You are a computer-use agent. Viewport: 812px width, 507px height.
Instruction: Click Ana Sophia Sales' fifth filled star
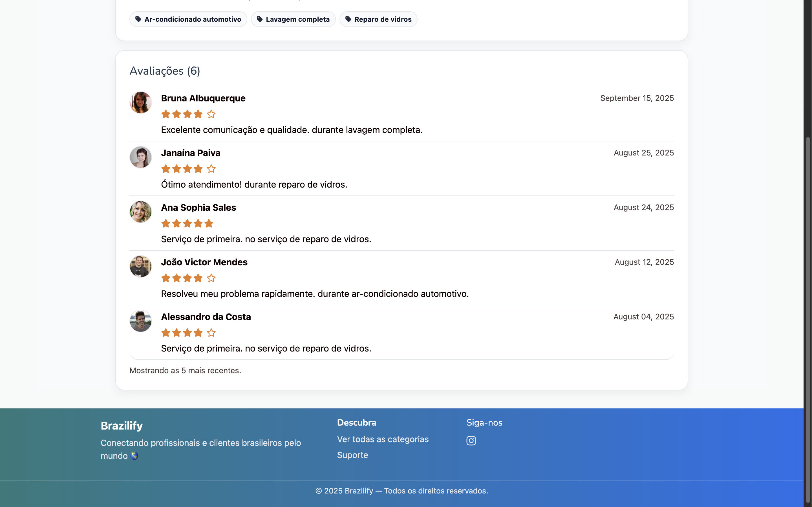209,224
